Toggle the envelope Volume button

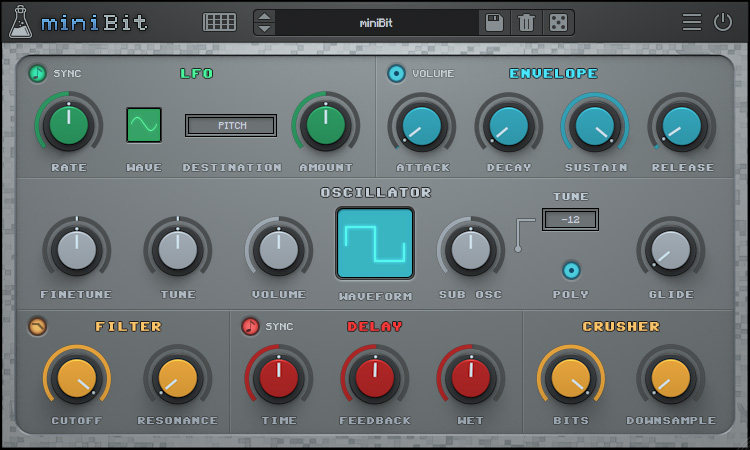click(396, 74)
